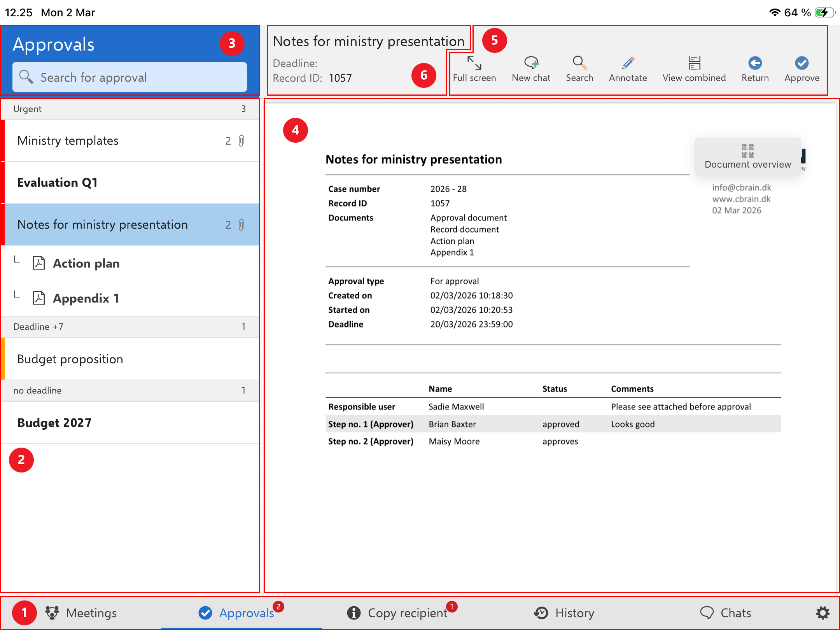The width and height of the screenshot is (840, 630).
Task: Start a New chat
Action: click(531, 69)
